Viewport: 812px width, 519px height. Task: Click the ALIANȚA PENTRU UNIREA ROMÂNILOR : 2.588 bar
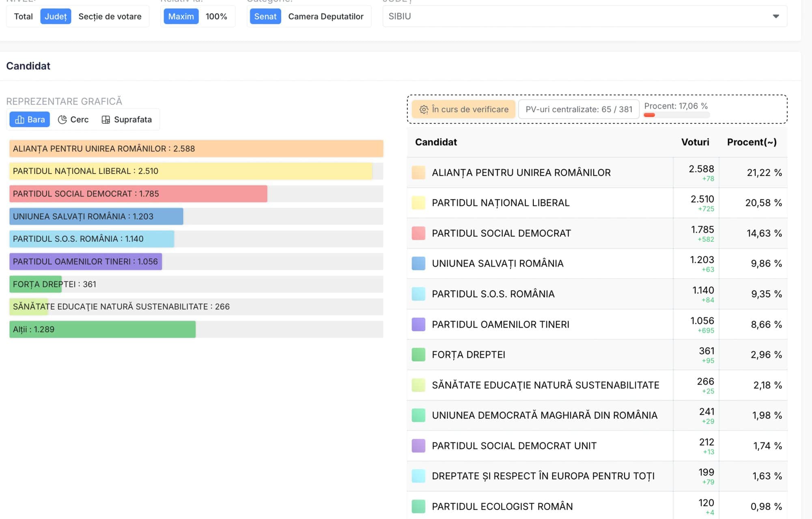196,149
